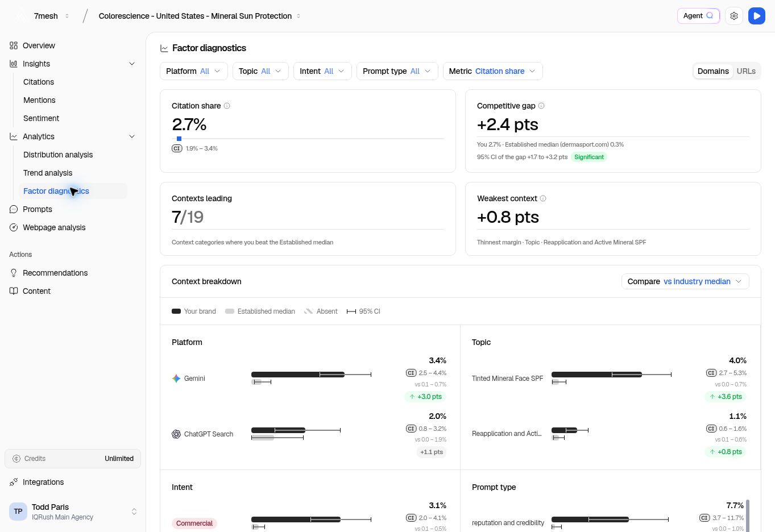775x532 pixels.
Task: Switch view to Domains
Action: [x=713, y=71]
